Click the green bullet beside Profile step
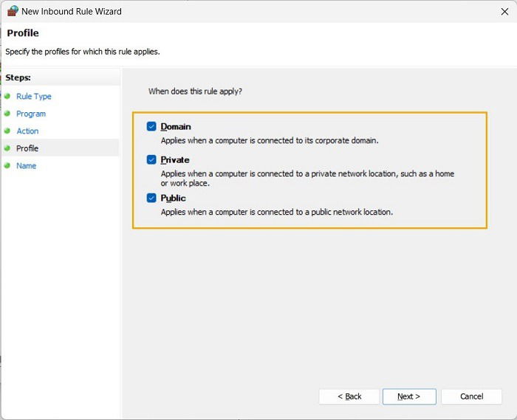Image resolution: width=517 pixels, height=420 pixels. [x=7, y=148]
